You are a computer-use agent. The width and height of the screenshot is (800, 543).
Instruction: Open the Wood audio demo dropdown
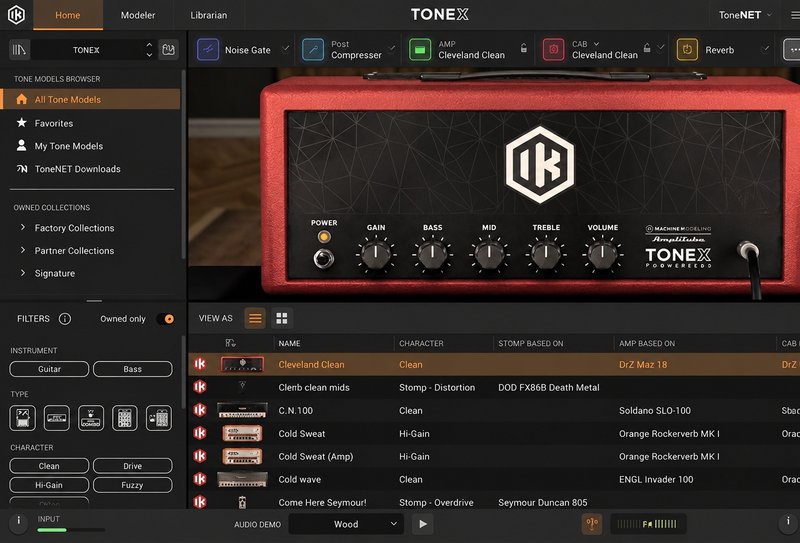point(346,524)
